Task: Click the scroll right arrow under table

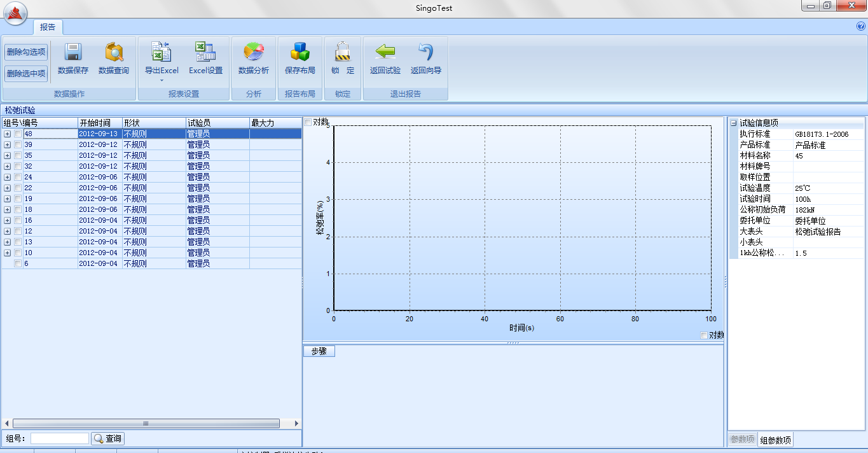Action: pos(296,423)
